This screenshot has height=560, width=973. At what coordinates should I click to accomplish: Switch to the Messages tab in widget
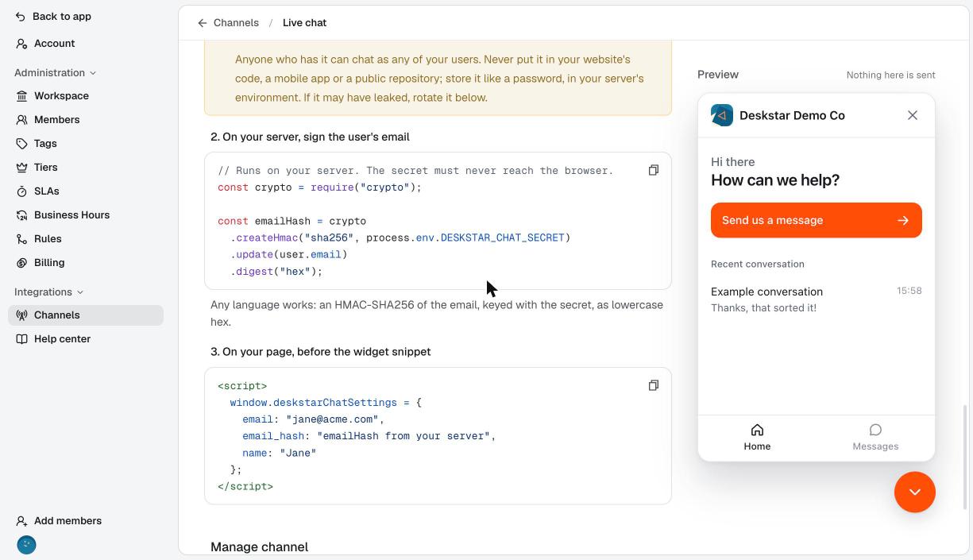pyautogui.click(x=875, y=438)
